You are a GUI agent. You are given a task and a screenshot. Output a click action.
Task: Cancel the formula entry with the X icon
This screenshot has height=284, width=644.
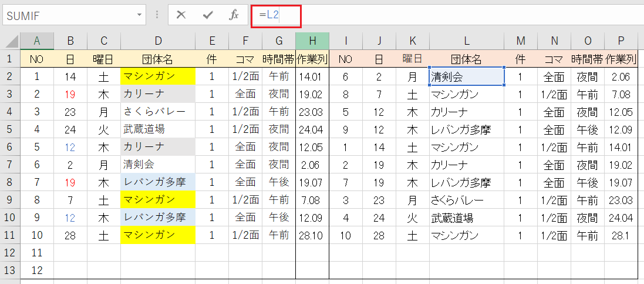(181, 15)
